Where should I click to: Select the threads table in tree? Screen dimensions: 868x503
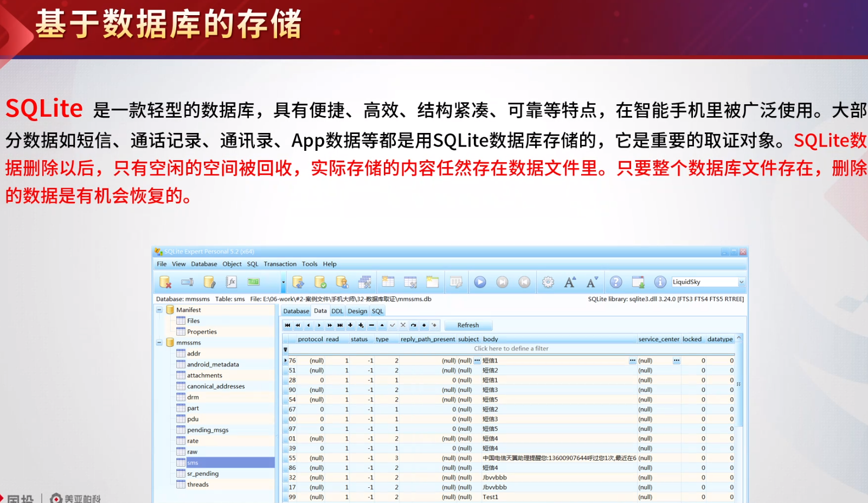(x=198, y=485)
